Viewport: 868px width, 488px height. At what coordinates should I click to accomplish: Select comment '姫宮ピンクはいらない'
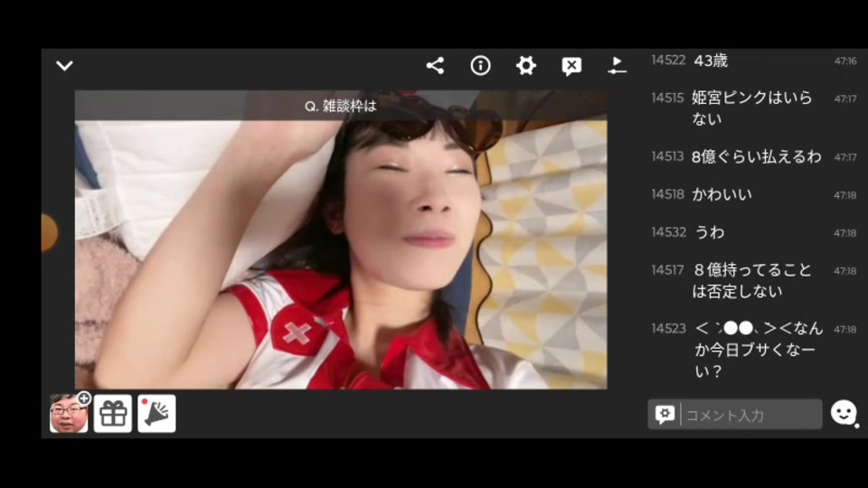pos(751,108)
